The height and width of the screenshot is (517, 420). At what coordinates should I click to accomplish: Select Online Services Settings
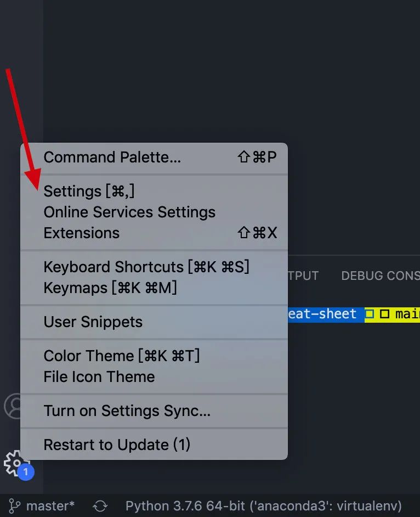click(x=154, y=212)
